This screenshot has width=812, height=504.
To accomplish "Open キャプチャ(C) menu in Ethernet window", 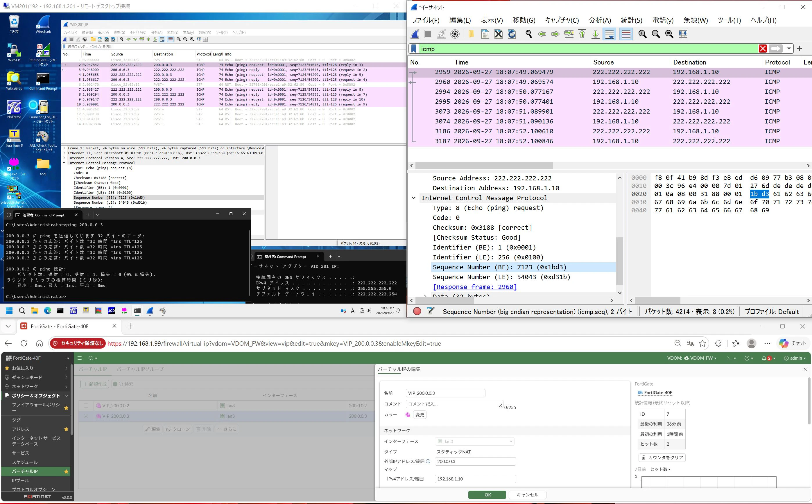I will [x=562, y=20].
